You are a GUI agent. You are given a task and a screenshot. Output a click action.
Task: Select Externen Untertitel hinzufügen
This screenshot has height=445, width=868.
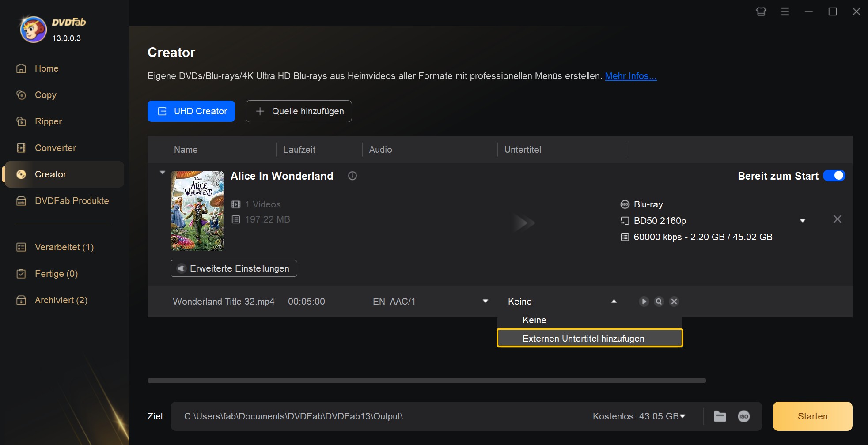click(x=590, y=338)
